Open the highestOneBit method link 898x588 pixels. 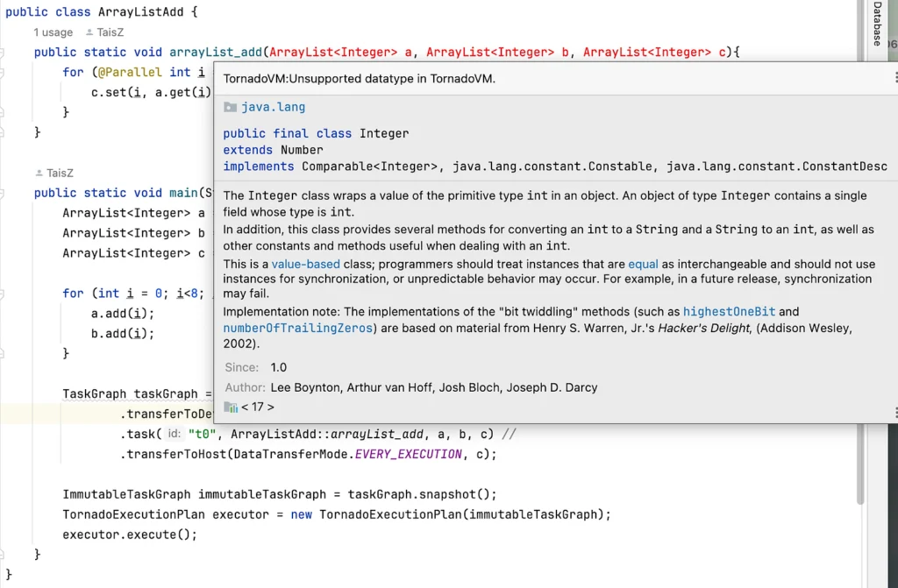pyautogui.click(x=729, y=311)
